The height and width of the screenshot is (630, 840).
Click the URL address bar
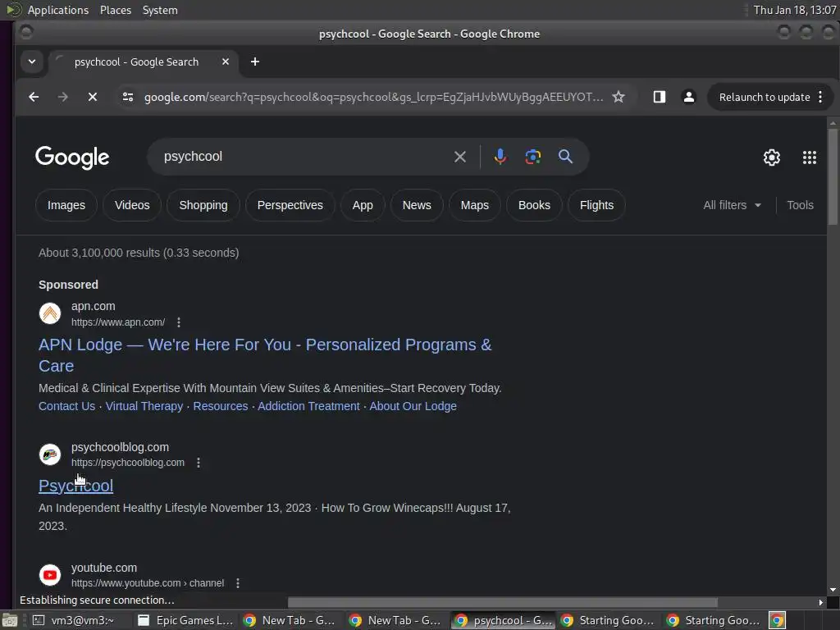click(373, 97)
